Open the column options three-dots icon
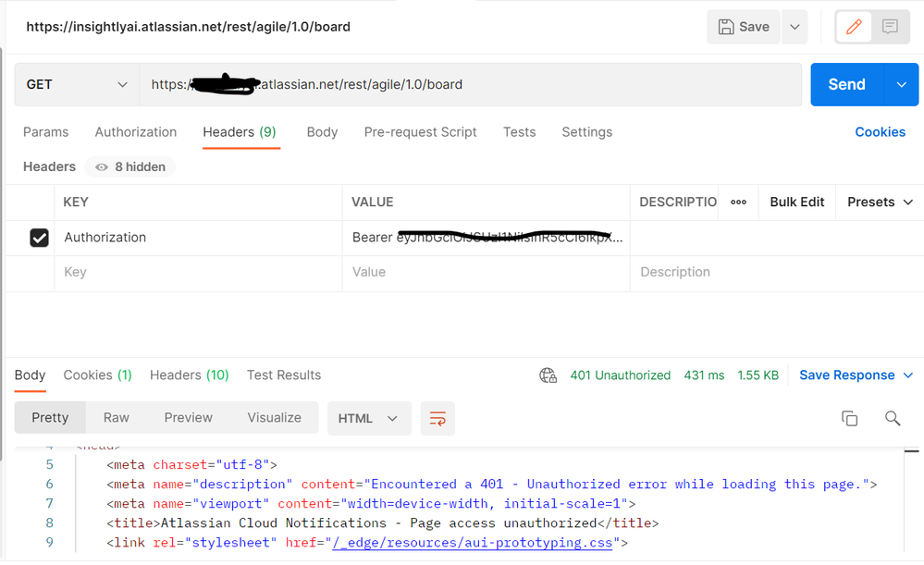924x565 pixels. tap(738, 203)
